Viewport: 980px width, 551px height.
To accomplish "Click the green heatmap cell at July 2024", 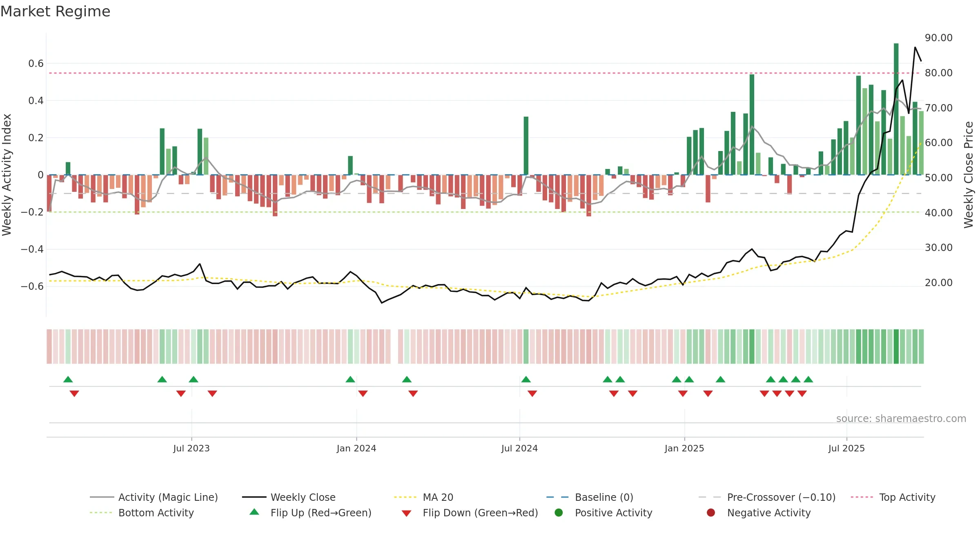I will pos(526,347).
